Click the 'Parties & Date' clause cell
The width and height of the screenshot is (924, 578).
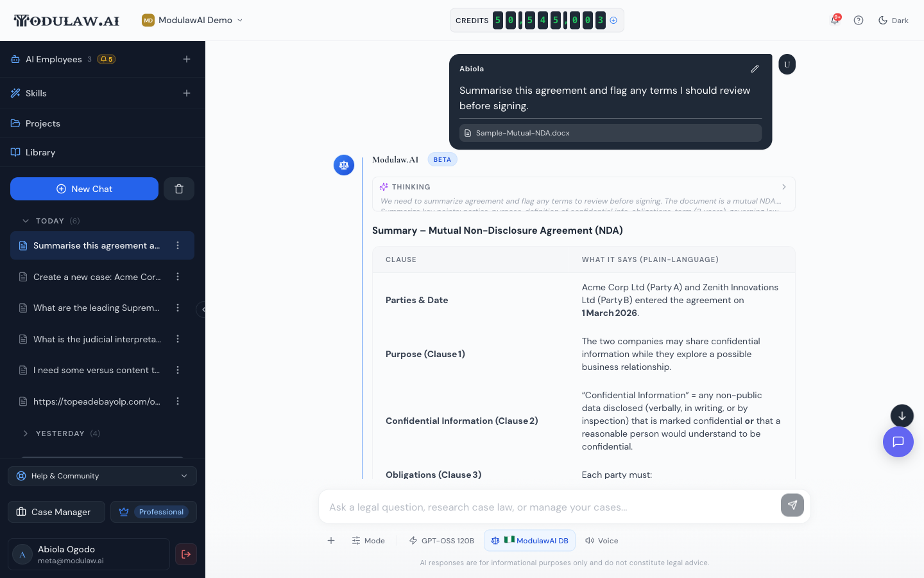[417, 300]
